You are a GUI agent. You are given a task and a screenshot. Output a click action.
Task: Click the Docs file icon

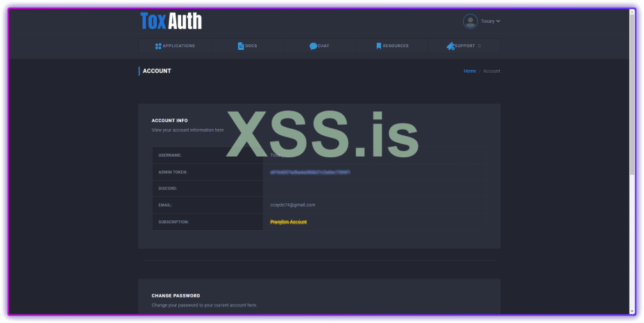click(241, 46)
